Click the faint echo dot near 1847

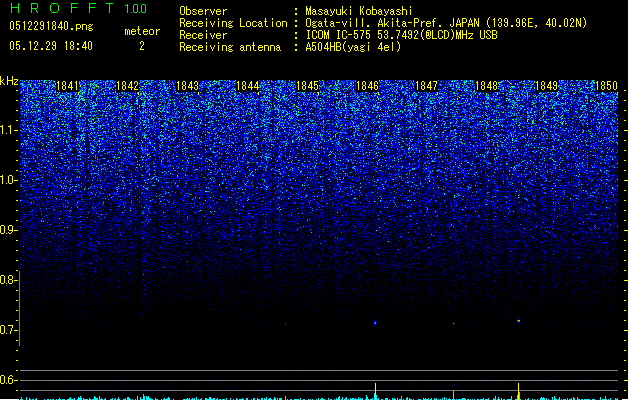pos(454,323)
